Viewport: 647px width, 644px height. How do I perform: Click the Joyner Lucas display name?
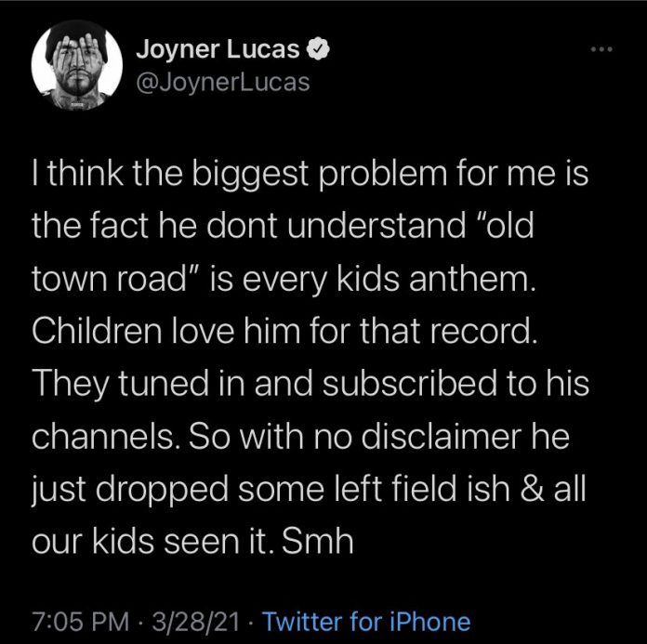pyautogui.click(x=218, y=50)
